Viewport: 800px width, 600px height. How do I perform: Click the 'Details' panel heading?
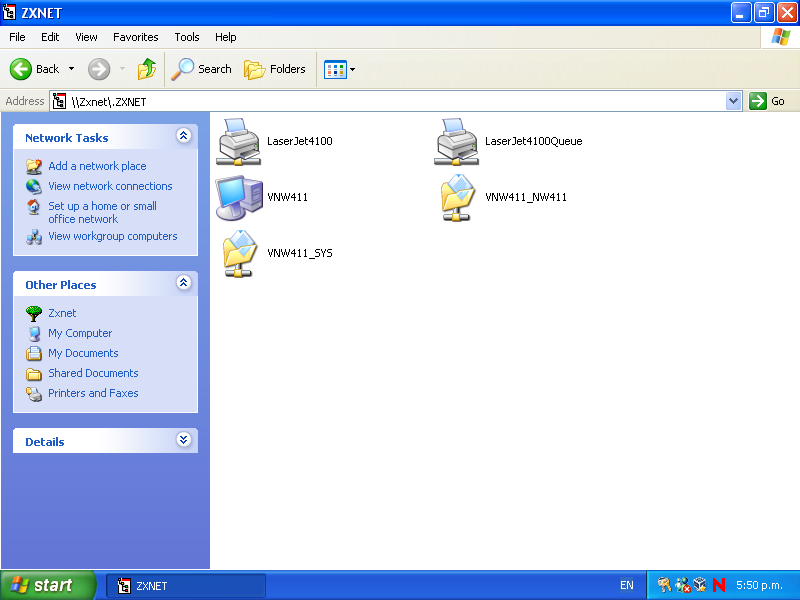click(x=45, y=442)
